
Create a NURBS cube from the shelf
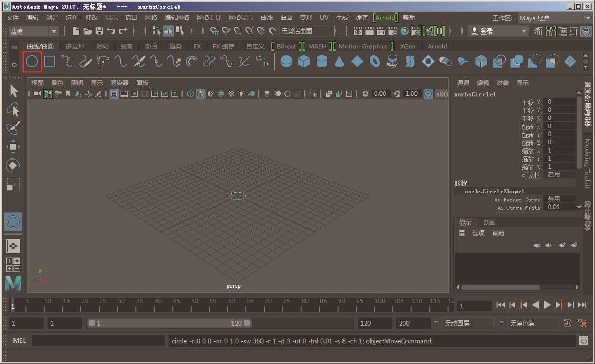304,61
